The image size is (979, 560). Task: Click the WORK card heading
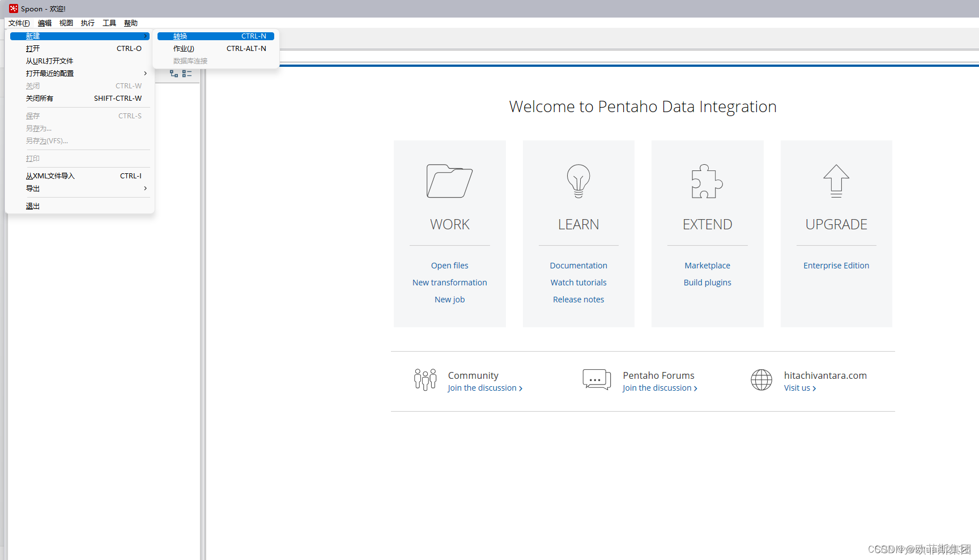pyautogui.click(x=449, y=224)
